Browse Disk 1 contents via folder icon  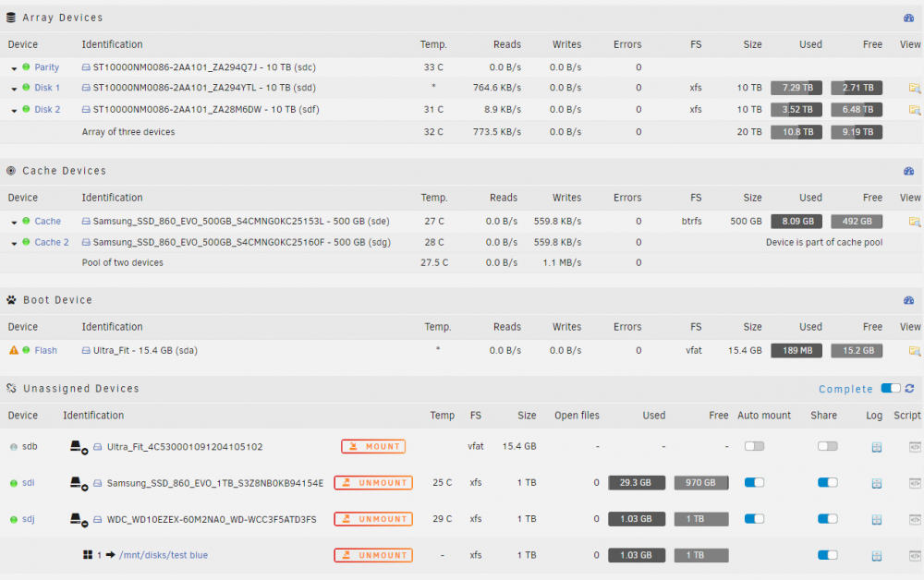click(914, 88)
